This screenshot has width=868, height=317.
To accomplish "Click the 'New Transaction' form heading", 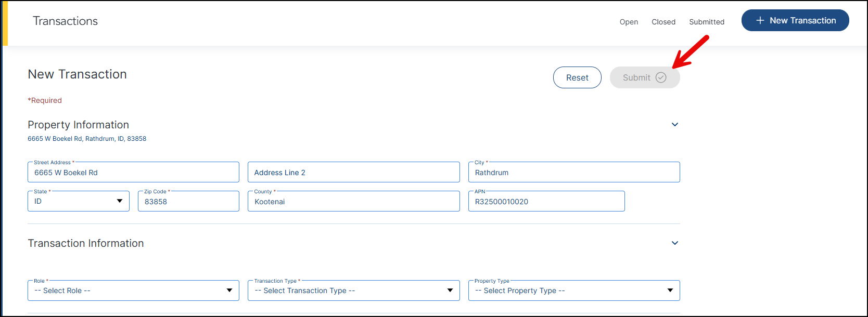I will [x=77, y=74].
